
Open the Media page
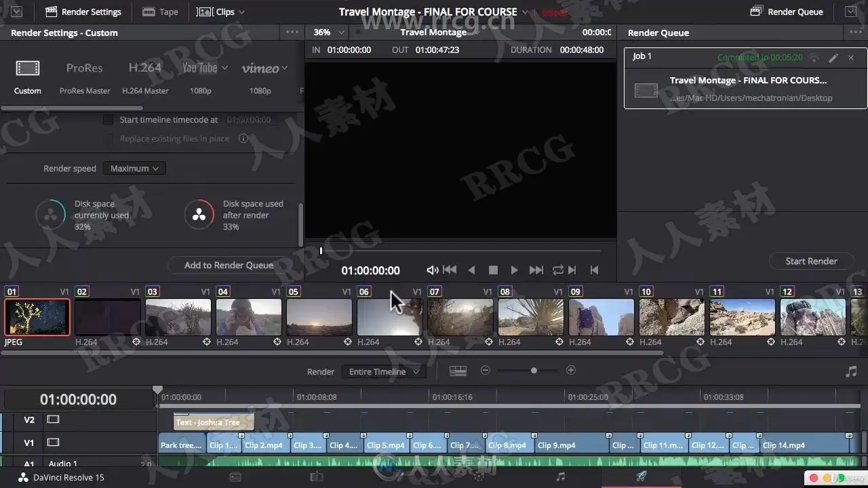coord(235,477)
